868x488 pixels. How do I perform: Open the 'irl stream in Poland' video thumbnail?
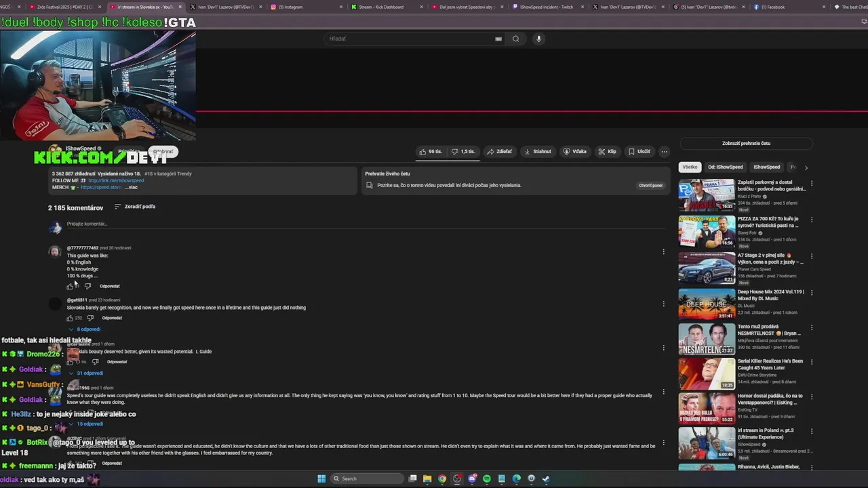pyautogui.click(x=707, y=443)
